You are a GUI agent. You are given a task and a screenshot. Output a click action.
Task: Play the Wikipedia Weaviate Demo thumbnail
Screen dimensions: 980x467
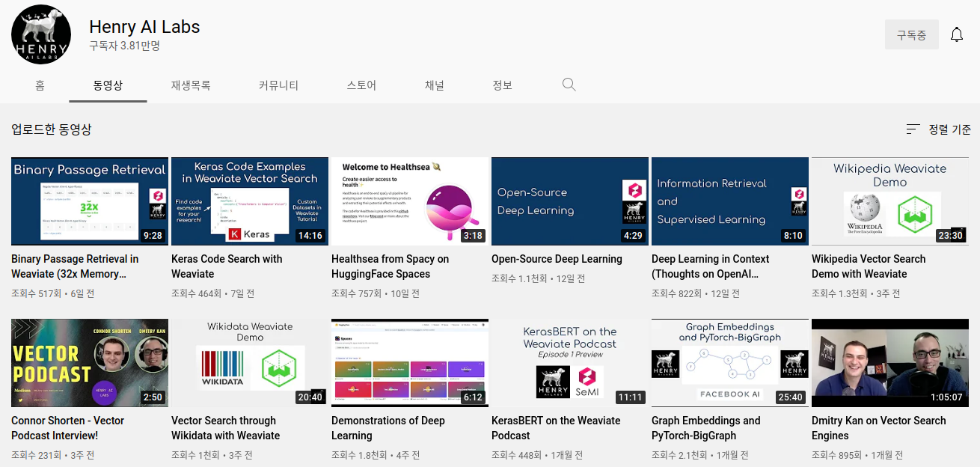(890, 201)
